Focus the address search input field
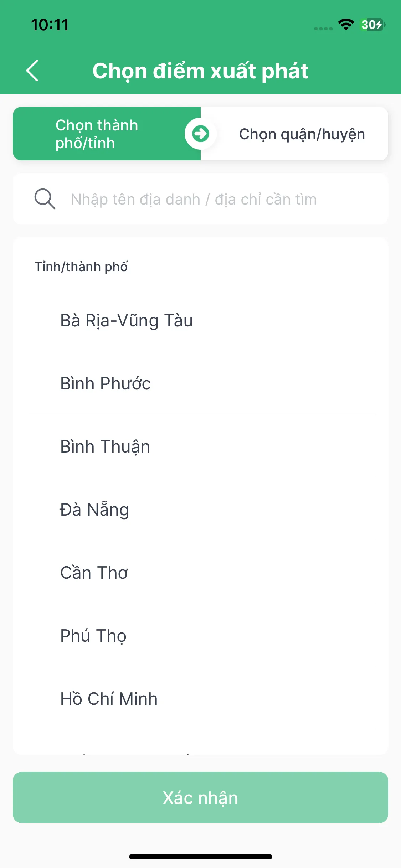 [x=200, y=199]
